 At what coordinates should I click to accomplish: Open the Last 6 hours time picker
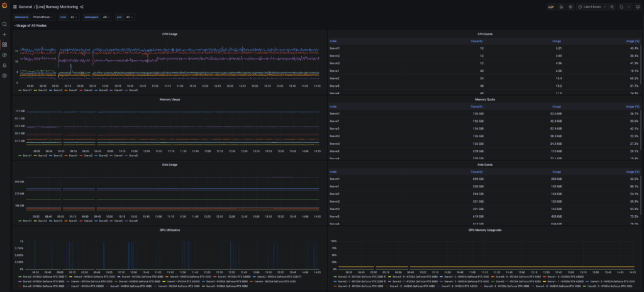pyautogui.click(x=592, y=6)
